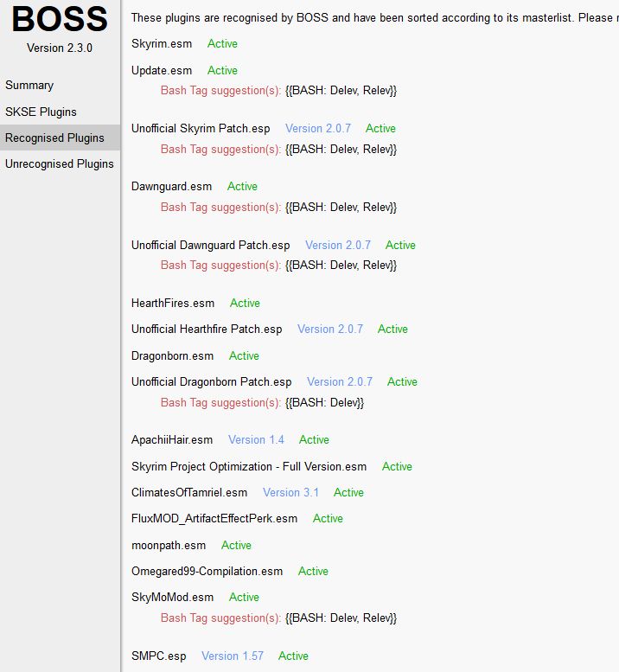Click Active status beside HearthFires.esm
Screen dimensions: 619x672
click(245, 303)
